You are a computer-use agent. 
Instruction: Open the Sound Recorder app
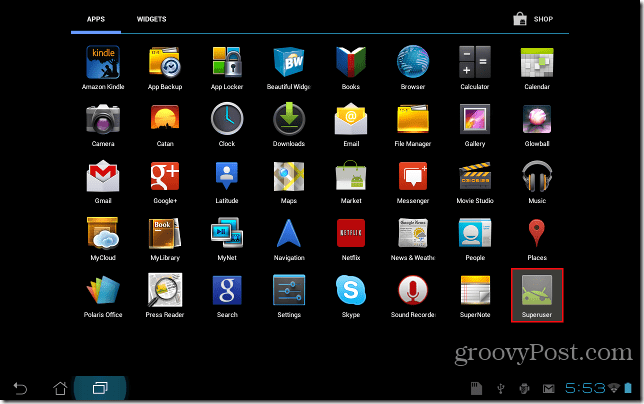click(x=413, y=296)
